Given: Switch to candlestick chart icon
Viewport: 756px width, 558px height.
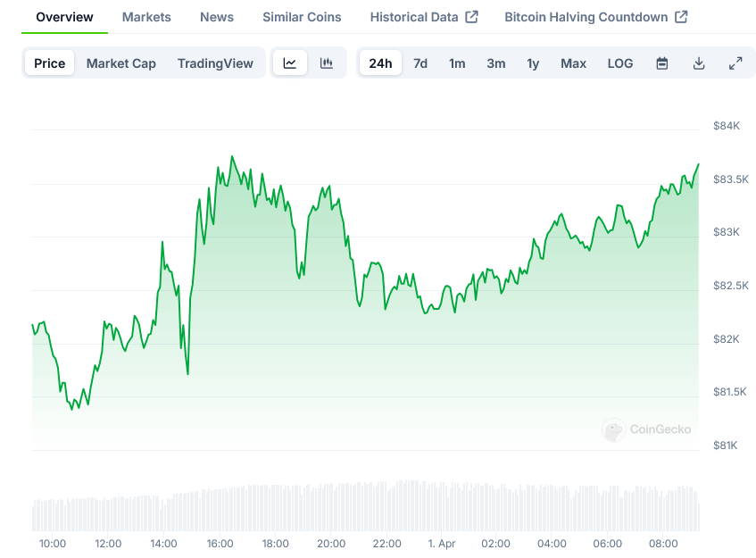Looking at the screenshot, I should pos(327,63).
